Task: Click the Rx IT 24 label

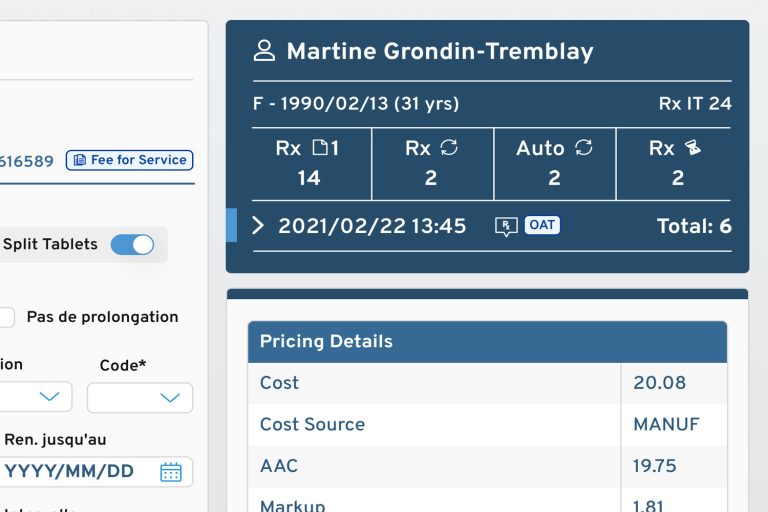Action: click(x=694, y=104)
